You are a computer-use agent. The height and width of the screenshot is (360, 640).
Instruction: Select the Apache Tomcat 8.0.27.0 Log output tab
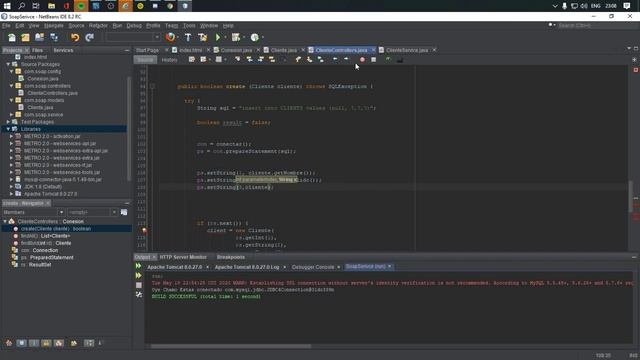(247, 267)
